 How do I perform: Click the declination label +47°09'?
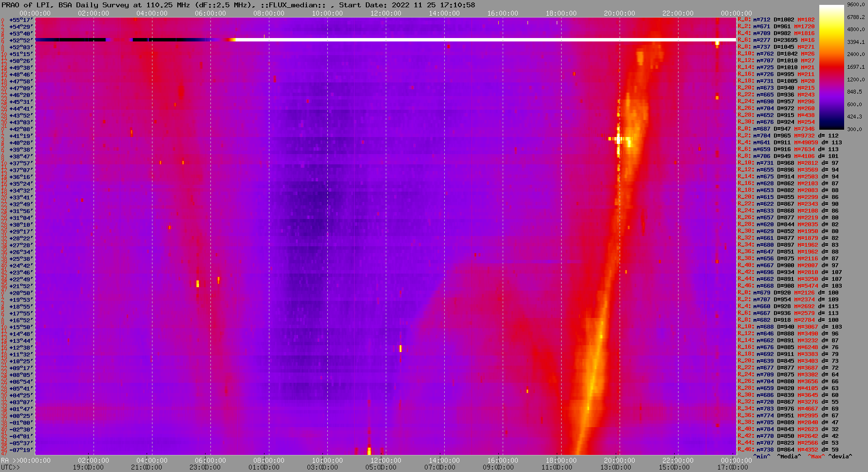coord(21,88)
